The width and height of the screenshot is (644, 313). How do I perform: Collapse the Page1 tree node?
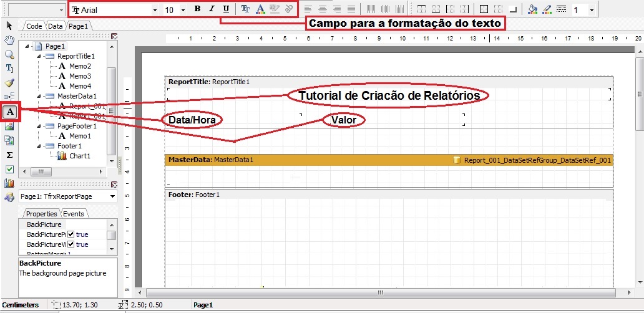pyautogui.click(x=27, y=46)
